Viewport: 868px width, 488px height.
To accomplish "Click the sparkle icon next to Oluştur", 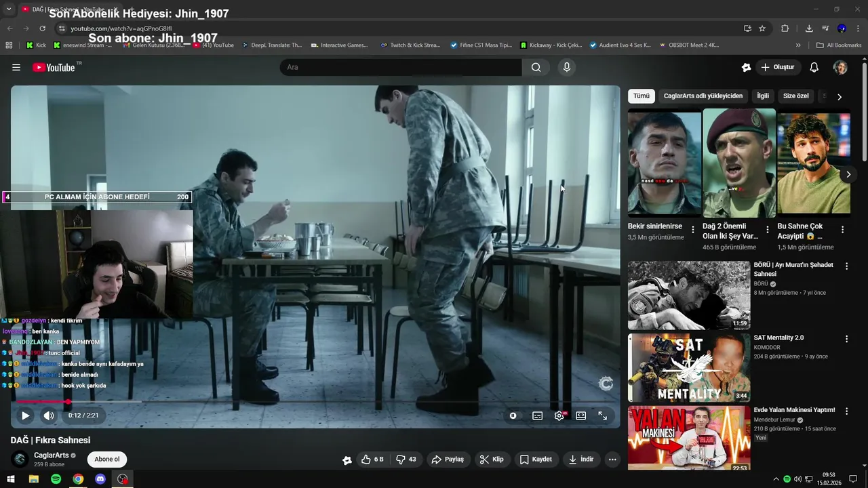I will (746, 67).
